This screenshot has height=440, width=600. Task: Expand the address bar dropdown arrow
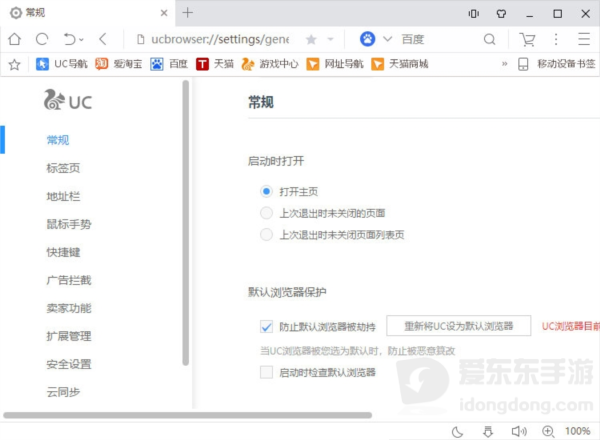click(330, 39)
